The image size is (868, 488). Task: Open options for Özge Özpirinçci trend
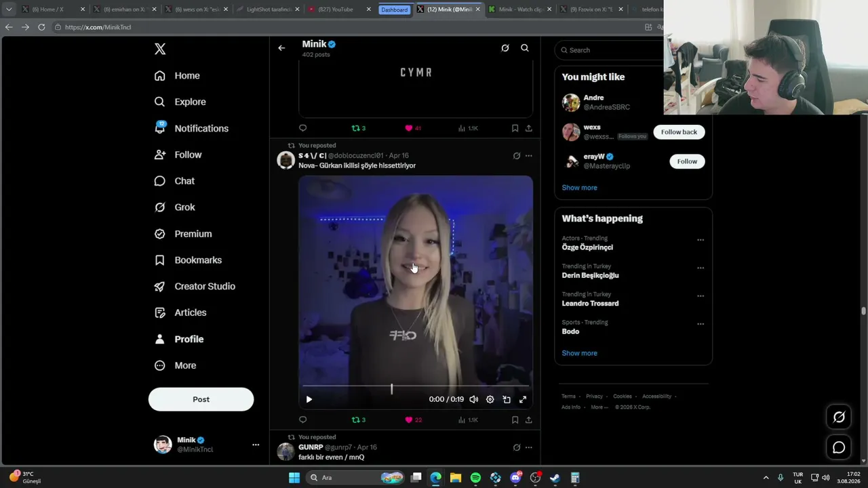(701, 240)
